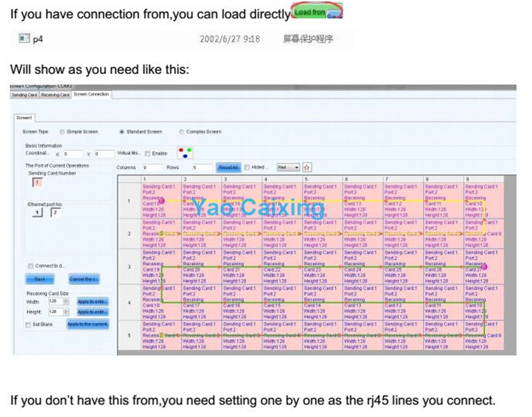
Task: Click the p4 file icon
Action: [24, 39]
